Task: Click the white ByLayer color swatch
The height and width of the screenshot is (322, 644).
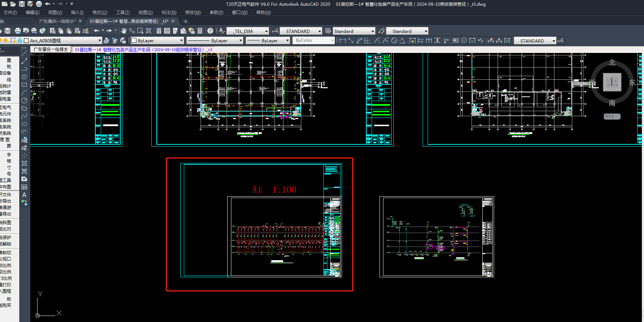Action: 134,40
